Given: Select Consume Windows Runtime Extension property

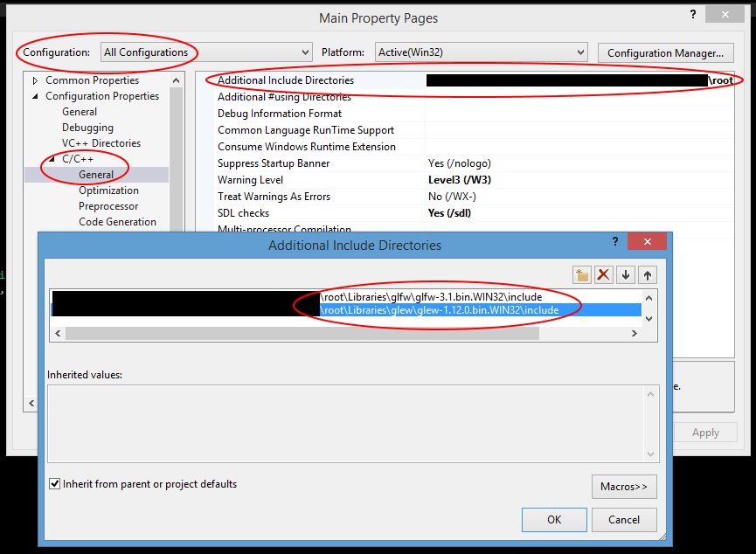Looking at the screenshot, I should (307, 147).
